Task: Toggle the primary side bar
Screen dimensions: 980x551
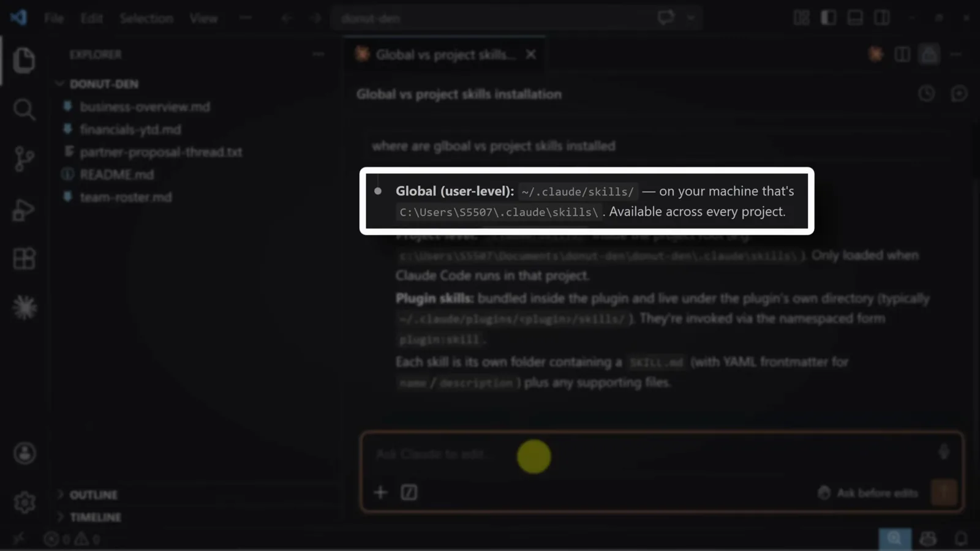Action: point(828,18)
